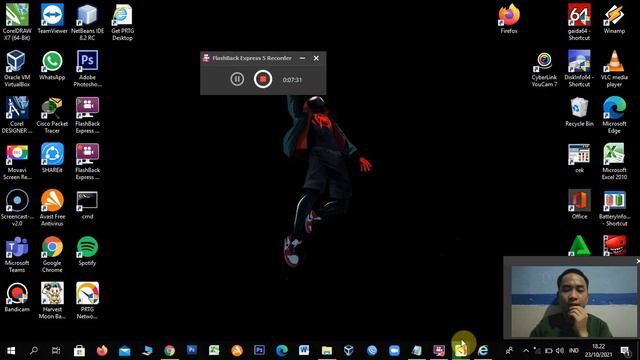Select FlashBack Express shortcut beside SHAREit
This screenshot has width=640, height=360.
pyautogui.click(x=87, y=162)
